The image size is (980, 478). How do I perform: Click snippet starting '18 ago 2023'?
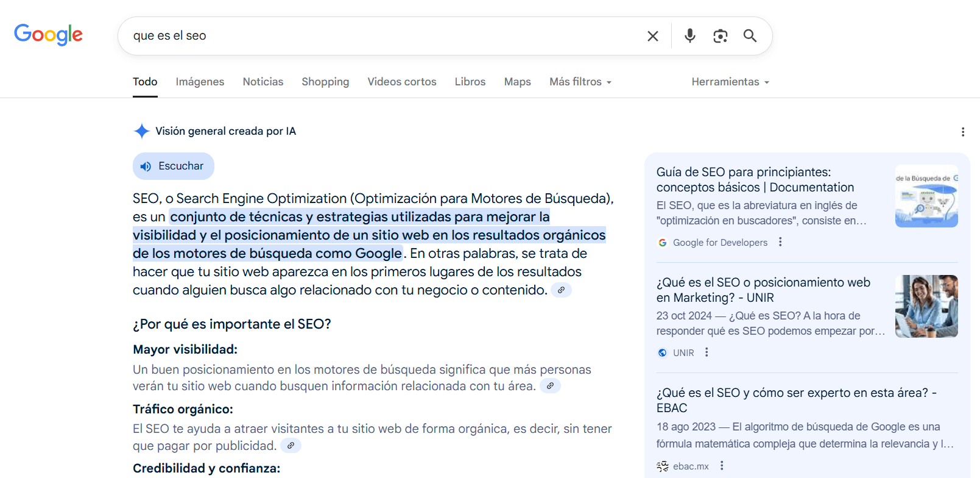pyautogui.click(x=805, y=435)
